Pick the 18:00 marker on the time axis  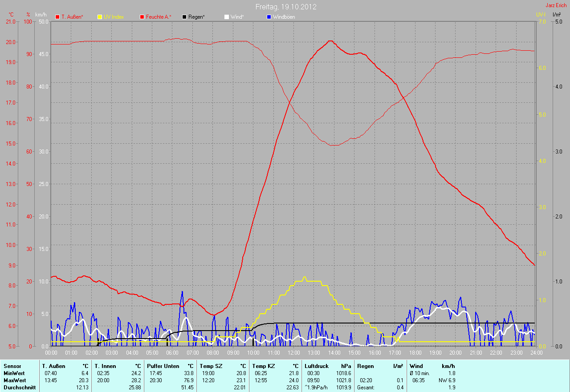[415, 352]
